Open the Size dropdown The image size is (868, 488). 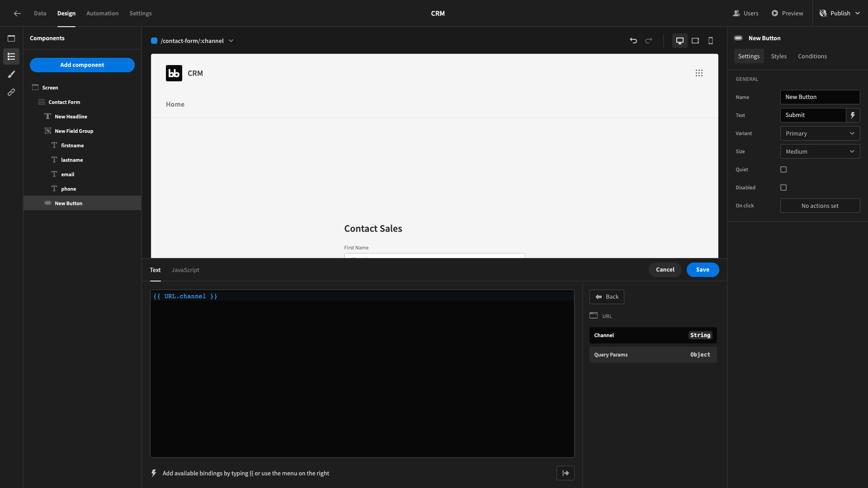coord(820,151)
